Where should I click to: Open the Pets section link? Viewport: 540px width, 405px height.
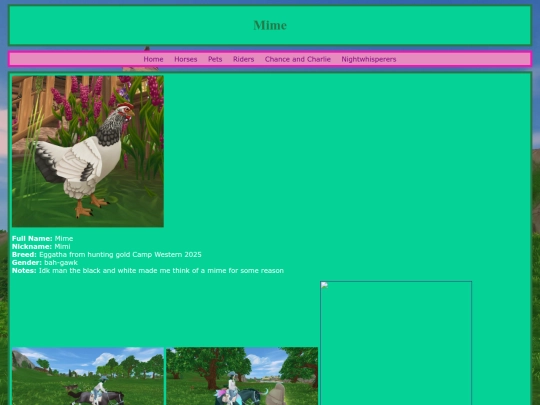pyautogui.click(x=215, y=59)
